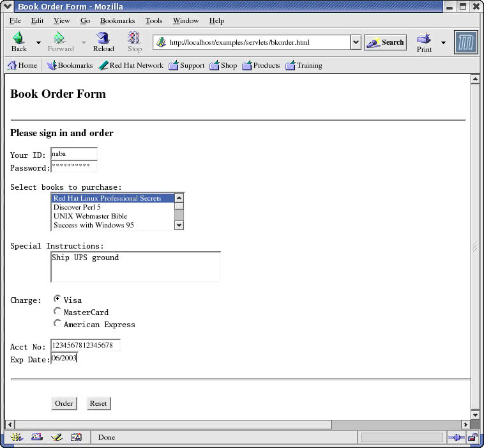
Task: Click the horizontal scrollbar thumb
Action: tap(173, 424)
